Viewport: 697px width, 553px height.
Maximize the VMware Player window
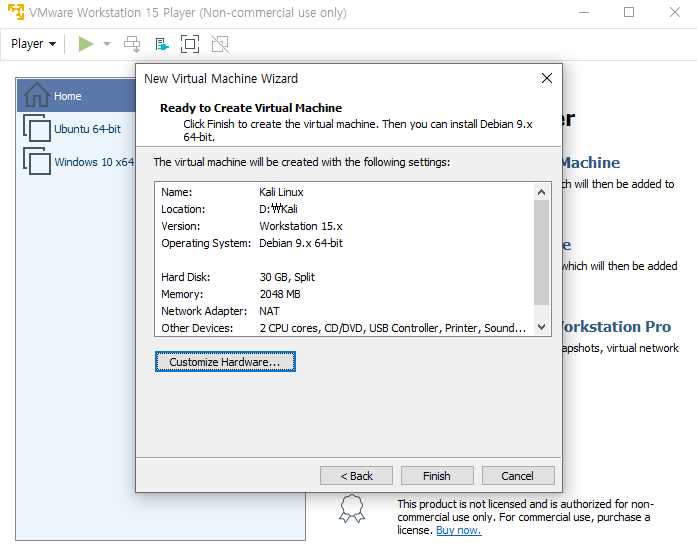[629, 12]
